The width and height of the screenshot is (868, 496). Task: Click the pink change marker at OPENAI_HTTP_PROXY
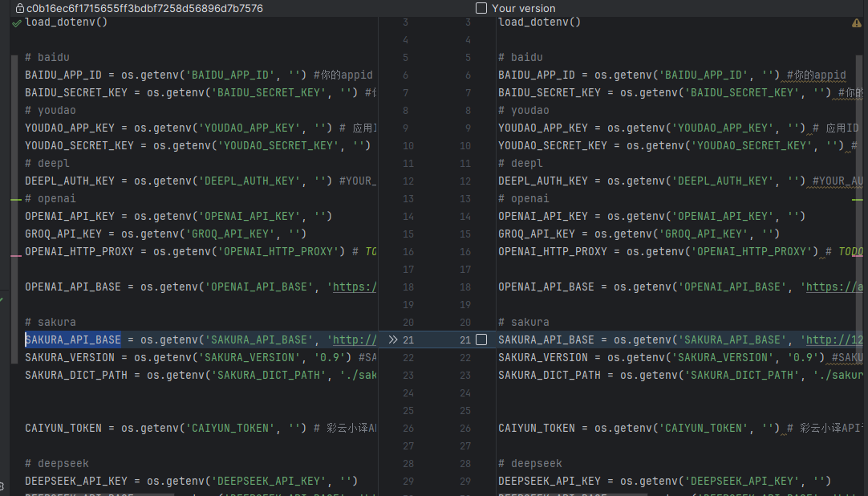pyautogui.click(x=17, y=256)
